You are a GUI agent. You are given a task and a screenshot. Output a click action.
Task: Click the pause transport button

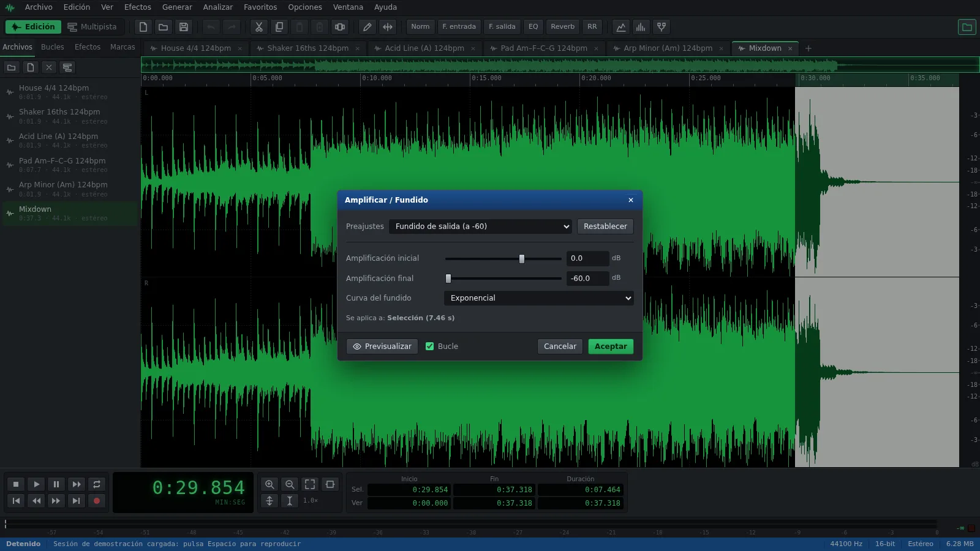pos(56,484)
